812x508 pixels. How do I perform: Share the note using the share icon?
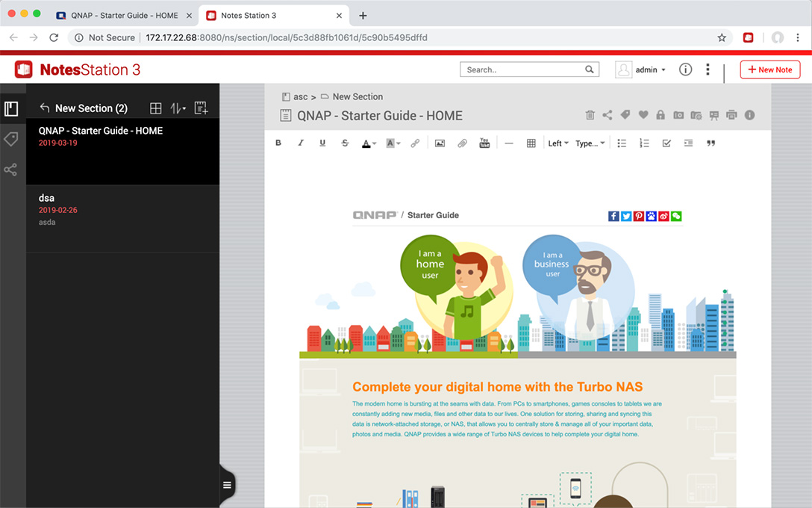(606, 115)
